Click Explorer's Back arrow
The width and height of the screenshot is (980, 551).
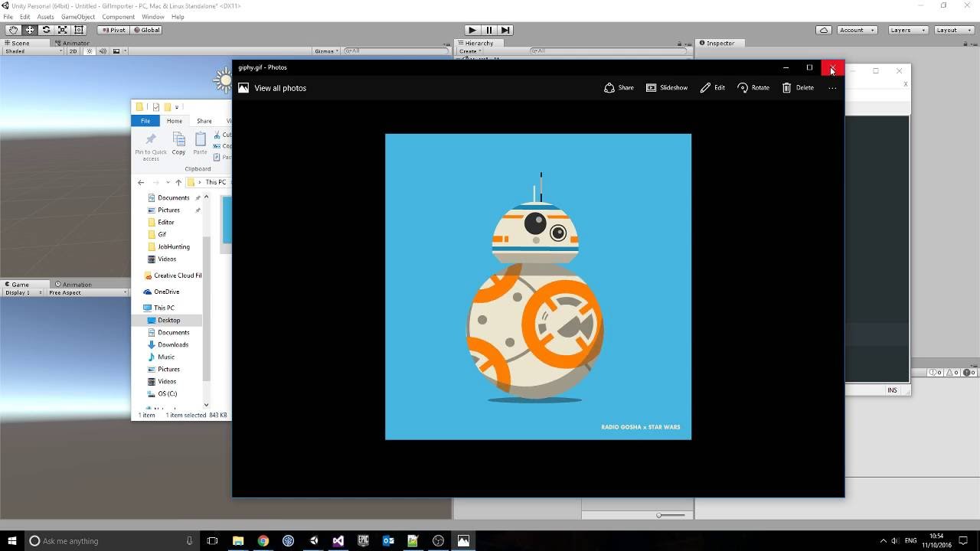[141, 182]
